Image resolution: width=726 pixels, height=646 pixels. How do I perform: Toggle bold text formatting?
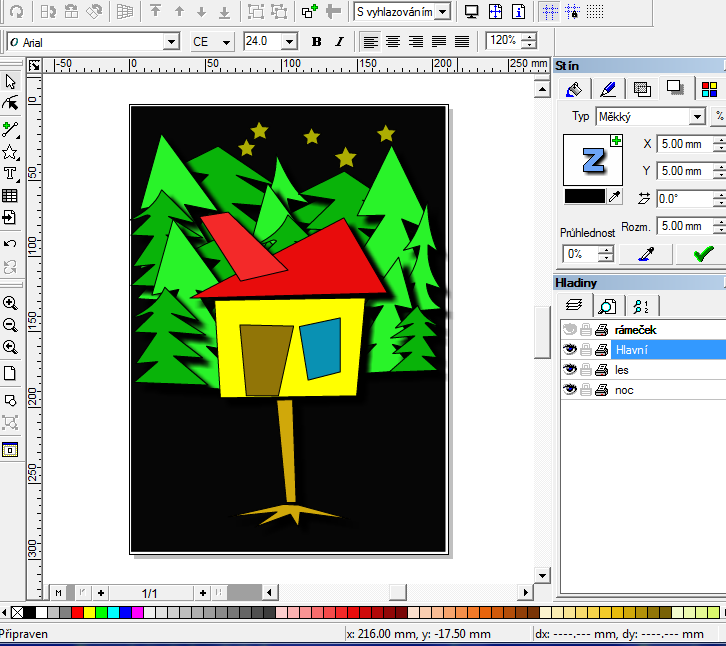316,42
